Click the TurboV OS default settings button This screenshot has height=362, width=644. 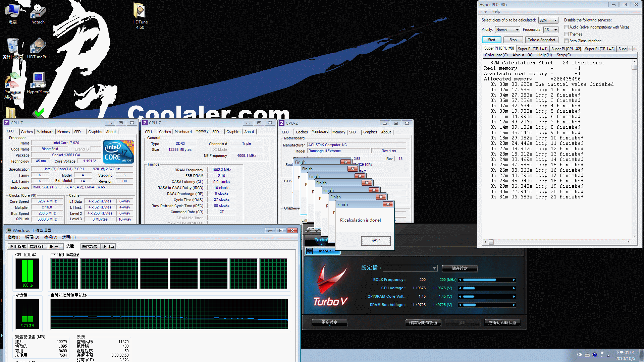(423, 323)
